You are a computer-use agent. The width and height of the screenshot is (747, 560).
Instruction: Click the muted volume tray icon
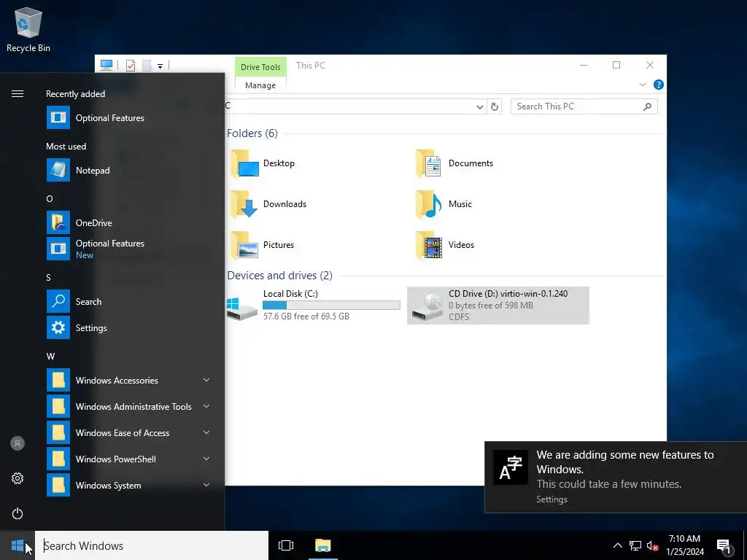(652, 545)
